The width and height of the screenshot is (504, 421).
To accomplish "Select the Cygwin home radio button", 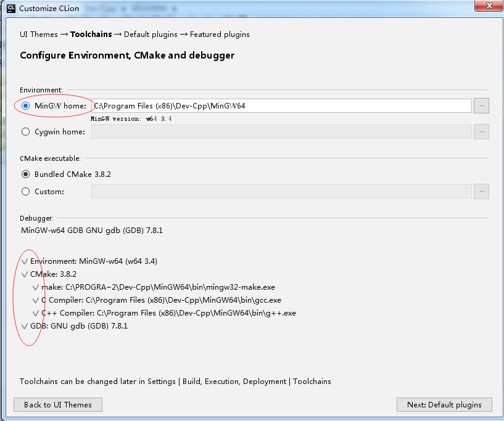I will point(25,132).
